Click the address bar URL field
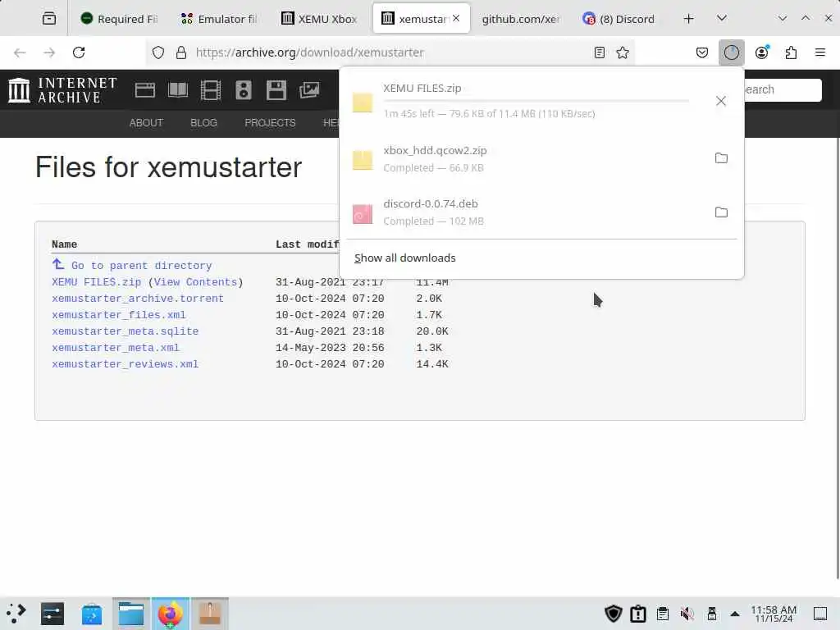This screenshot has height=630, width=840. point(390,52)
